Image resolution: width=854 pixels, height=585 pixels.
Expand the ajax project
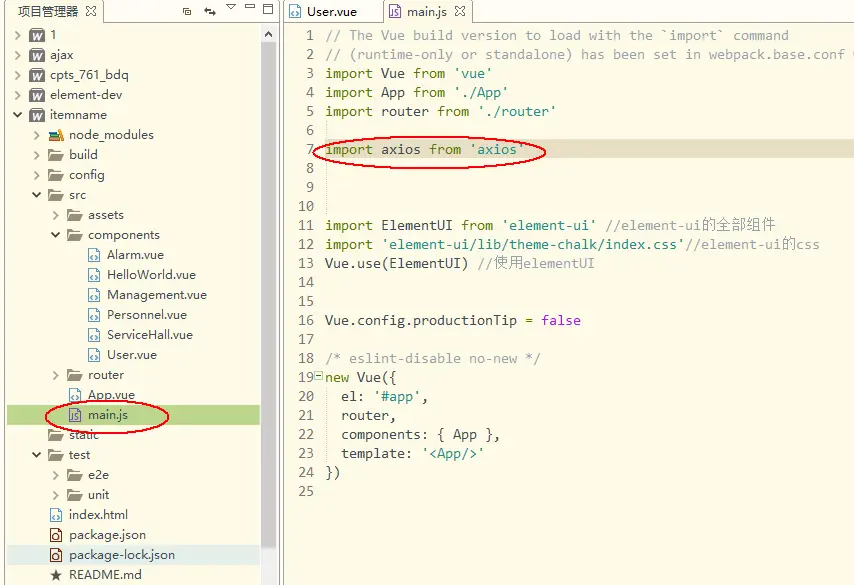pos(17,55)
